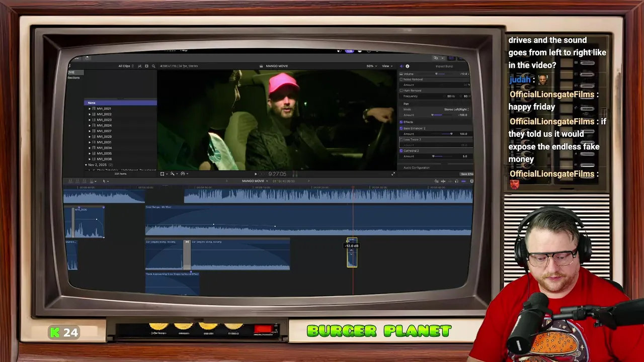Click the Name column header
Image resolution: width=644 pixels, height=362 pixels.
coord(120,103)
